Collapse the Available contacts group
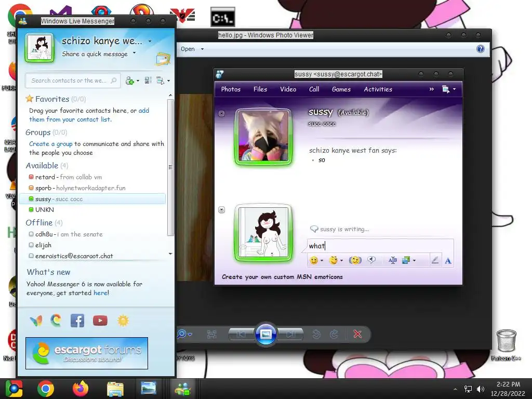This screenshot has height=399, width=532. pos(42,166)
